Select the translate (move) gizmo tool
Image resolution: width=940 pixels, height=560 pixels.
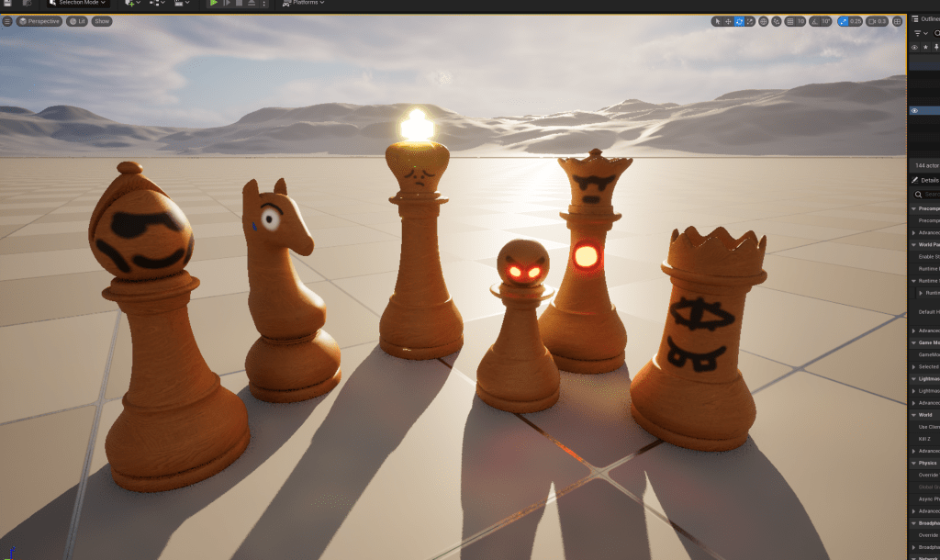coord(728,21)
